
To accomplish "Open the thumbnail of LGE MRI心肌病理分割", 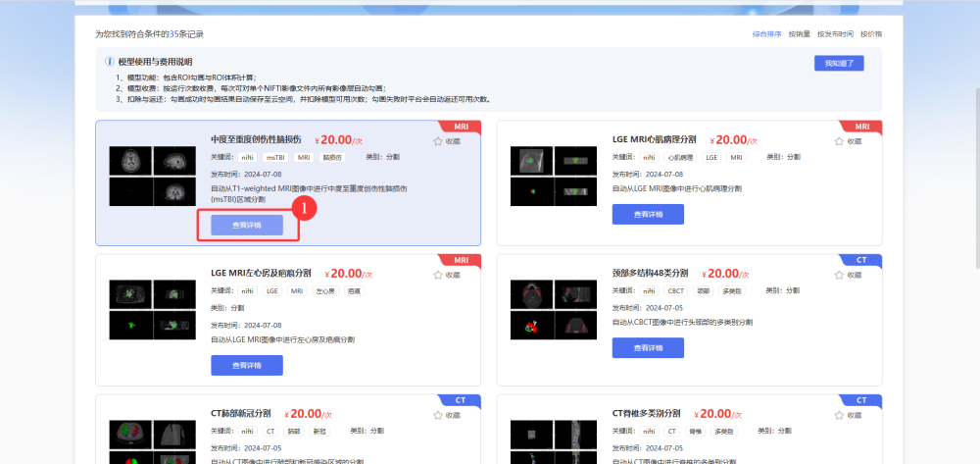I will 553,177.
